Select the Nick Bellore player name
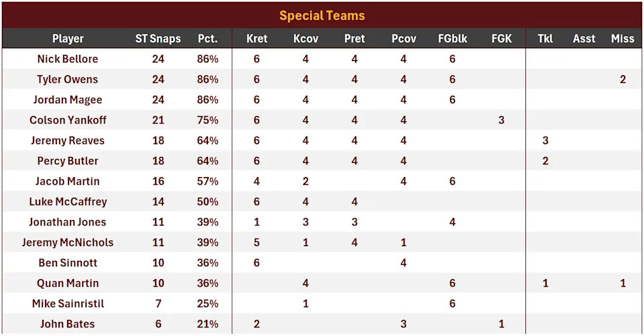 click(x=68, y=59)
